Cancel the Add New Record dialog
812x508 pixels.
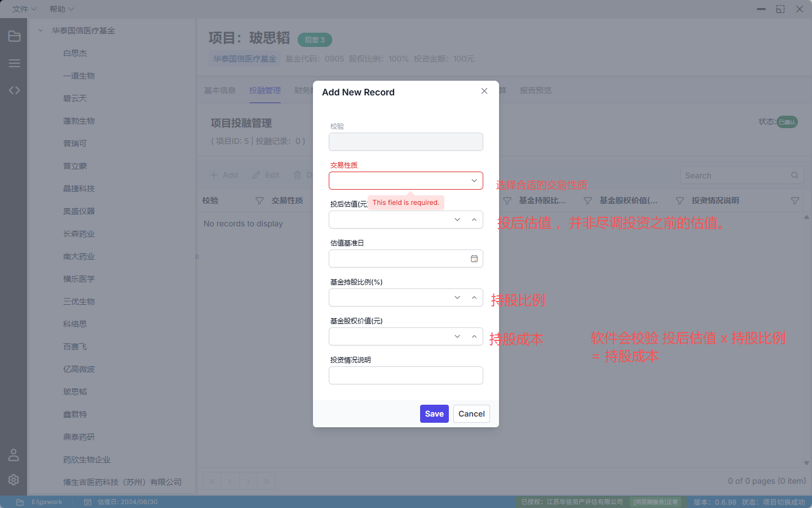(x=471, y=414)
